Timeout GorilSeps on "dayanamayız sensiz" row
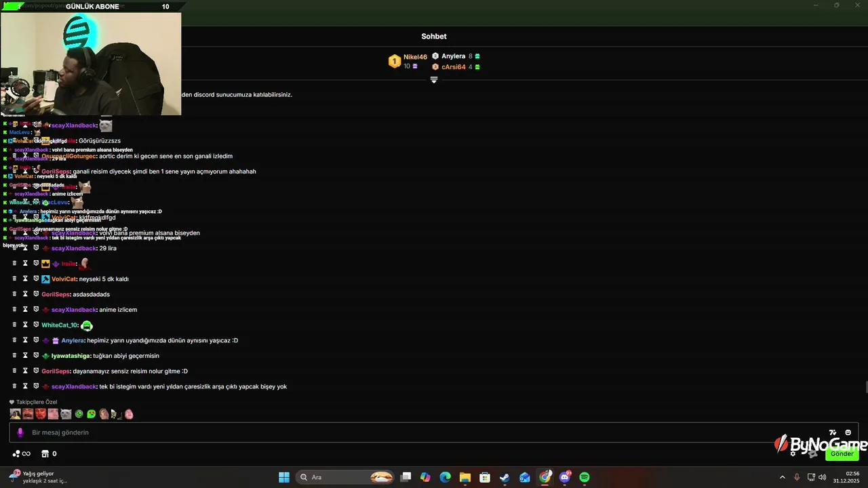Viewport: 868px width, 488px height. tap(25, 371)
